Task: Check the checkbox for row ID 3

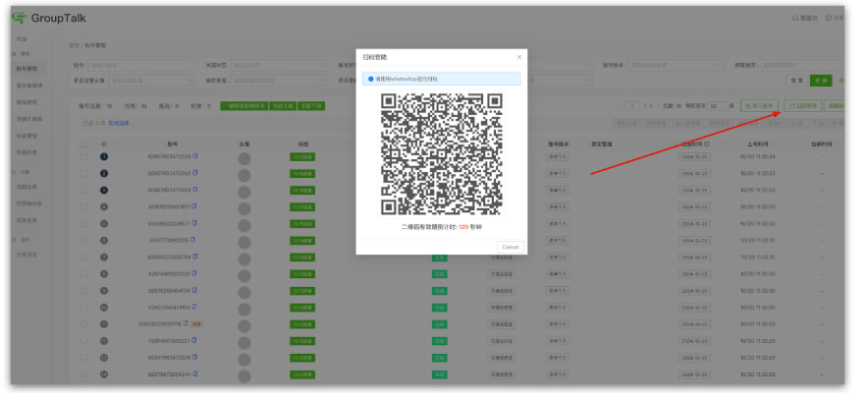Action: [83, 190]
